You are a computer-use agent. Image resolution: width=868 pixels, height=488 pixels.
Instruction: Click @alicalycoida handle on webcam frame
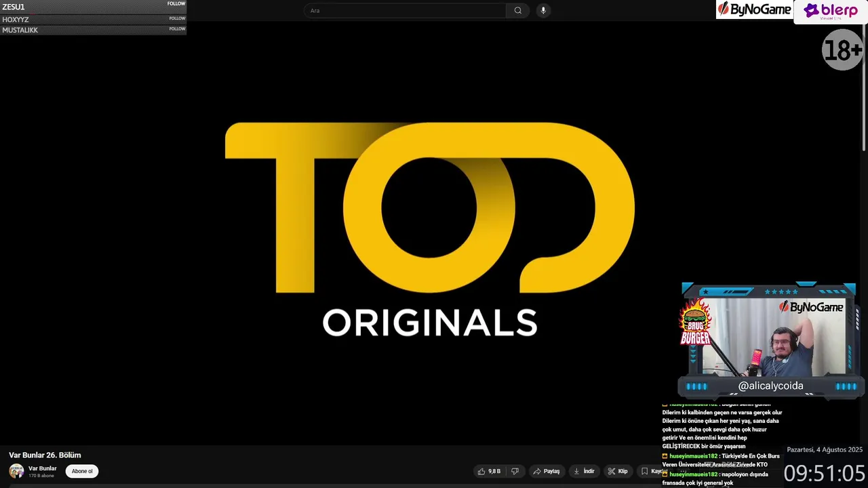(x=770, y=386)
